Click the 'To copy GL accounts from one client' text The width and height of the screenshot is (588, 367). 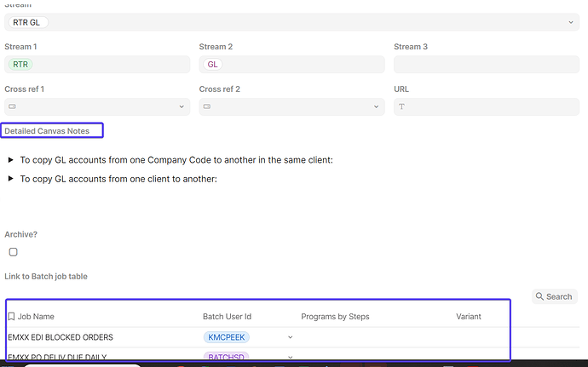[118, 179]
